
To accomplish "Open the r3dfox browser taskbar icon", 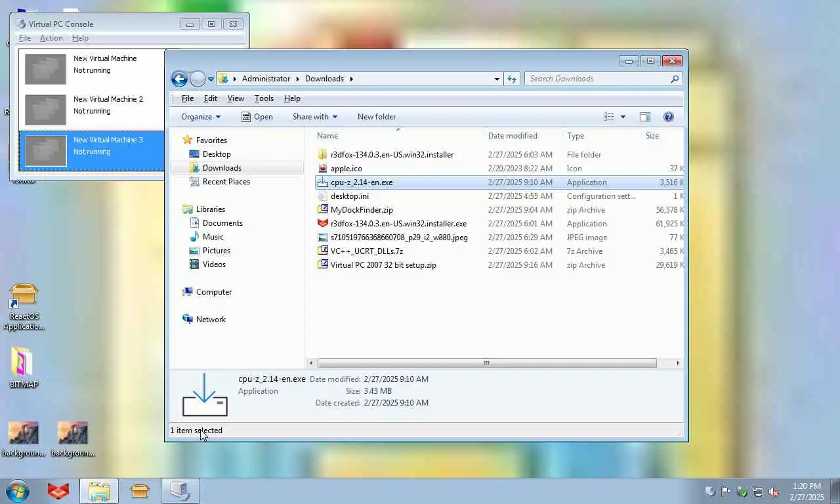I will click(x=58, y=491).
